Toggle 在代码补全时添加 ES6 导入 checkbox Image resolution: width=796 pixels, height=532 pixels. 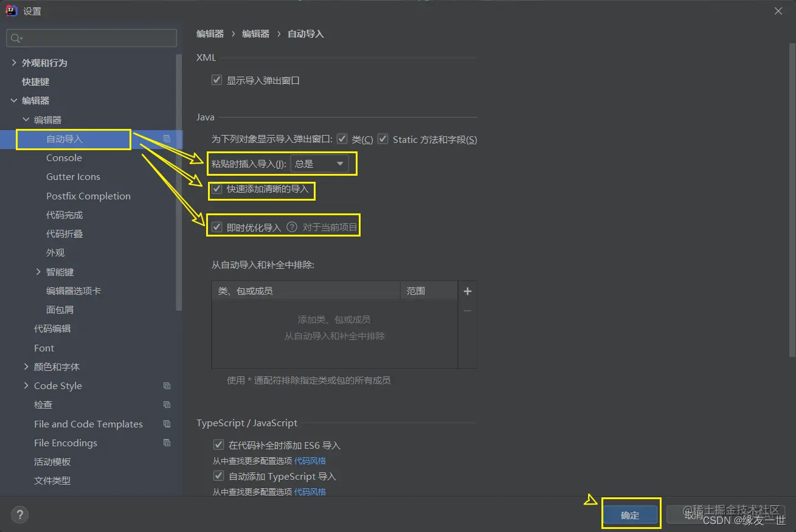pyautogui.click(x=218, y=445)
